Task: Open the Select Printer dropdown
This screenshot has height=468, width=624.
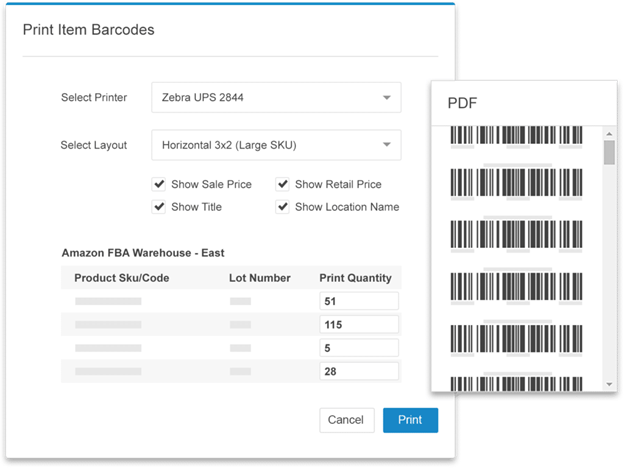Action: point(276,98)
